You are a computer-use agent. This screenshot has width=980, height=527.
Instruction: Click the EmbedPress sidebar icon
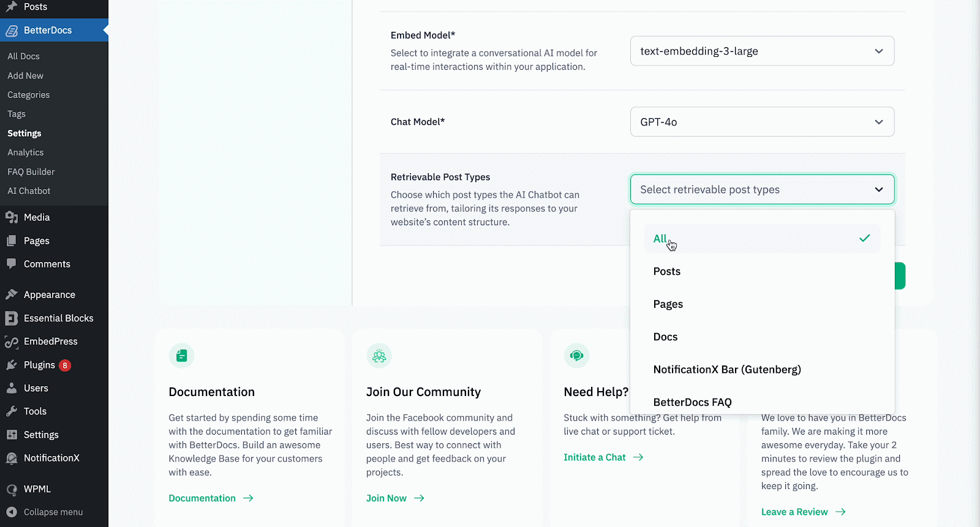click(12, 342)
